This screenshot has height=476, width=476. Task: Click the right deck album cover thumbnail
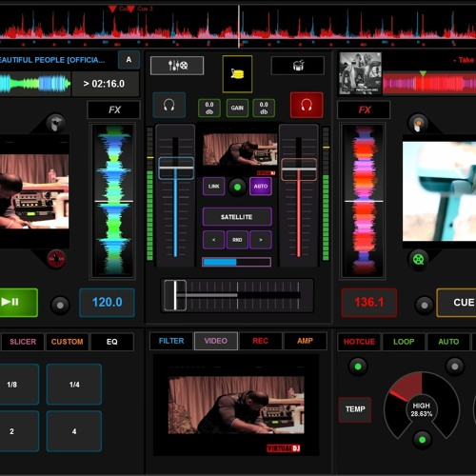click(x=360, y=73)
